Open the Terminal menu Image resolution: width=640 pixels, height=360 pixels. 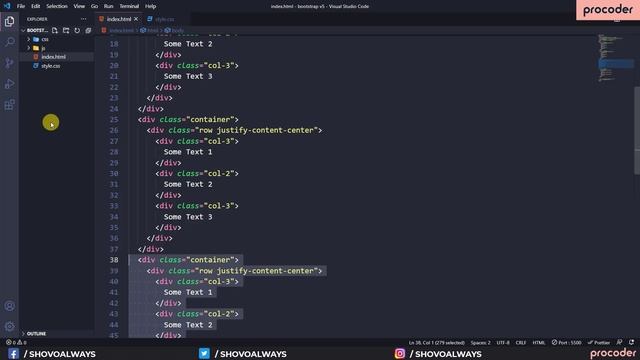(x=129, y=6)
